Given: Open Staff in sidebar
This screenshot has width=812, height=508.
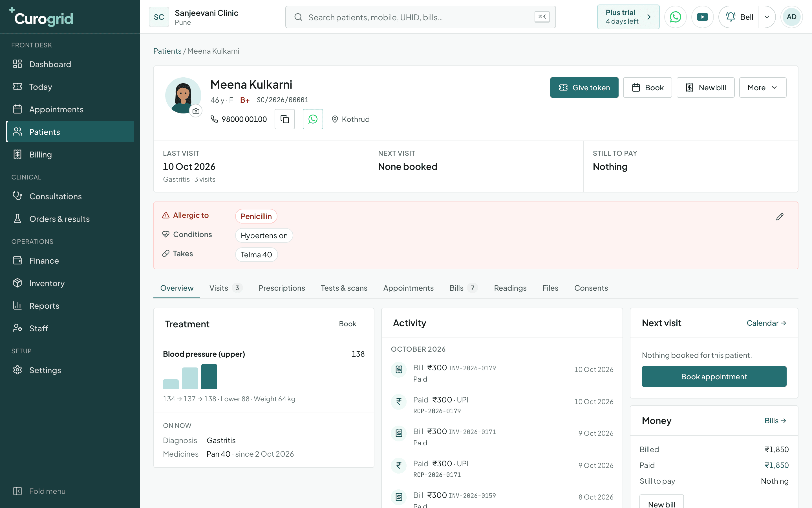Looking at the screenshot, I should [70, 328].
